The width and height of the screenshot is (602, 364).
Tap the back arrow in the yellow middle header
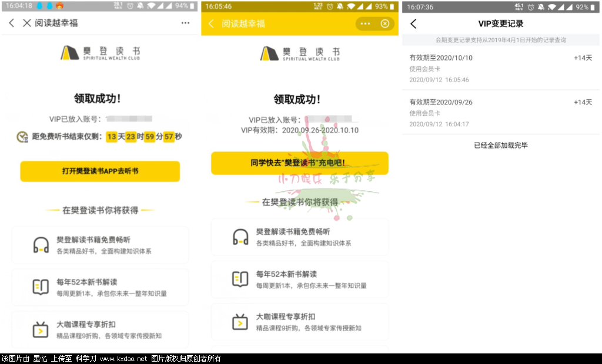click(211, 23)
